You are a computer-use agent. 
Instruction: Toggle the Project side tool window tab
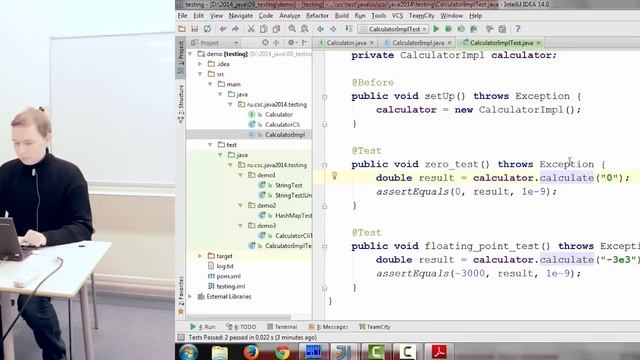coord(180,58)
